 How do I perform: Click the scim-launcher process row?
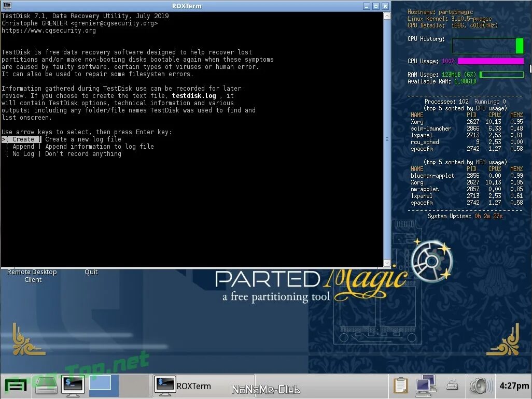[467, 129]
